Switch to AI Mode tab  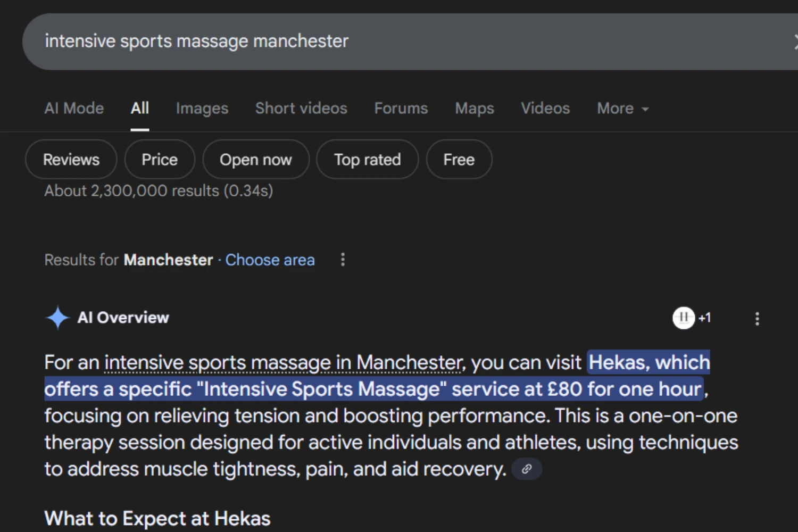point(74,109)
